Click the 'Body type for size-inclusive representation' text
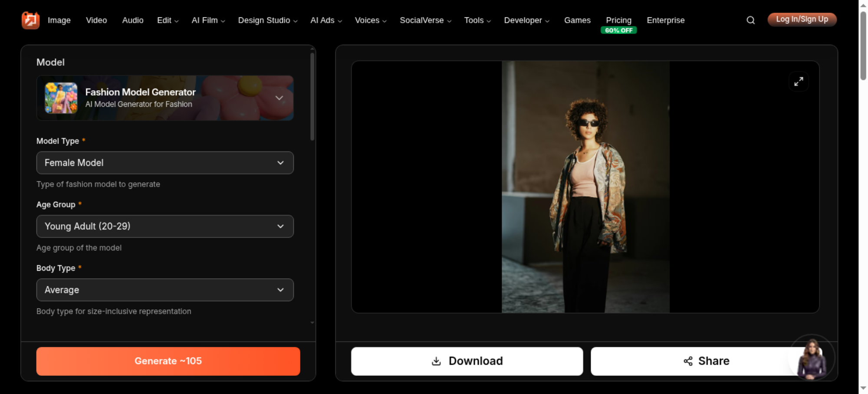Viewport: 868px width, 394px height. click(114, 312)
